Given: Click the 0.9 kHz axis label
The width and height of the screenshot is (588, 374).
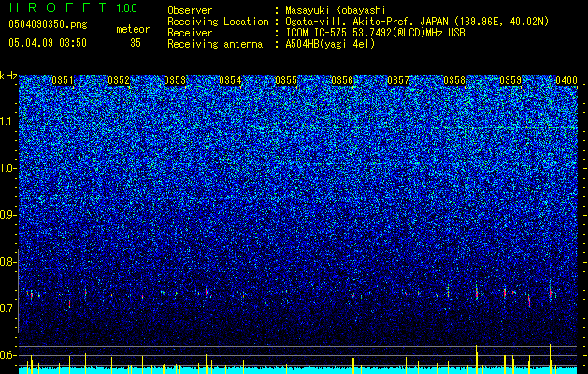Looking at the screenshot, I should coord(8,215).
